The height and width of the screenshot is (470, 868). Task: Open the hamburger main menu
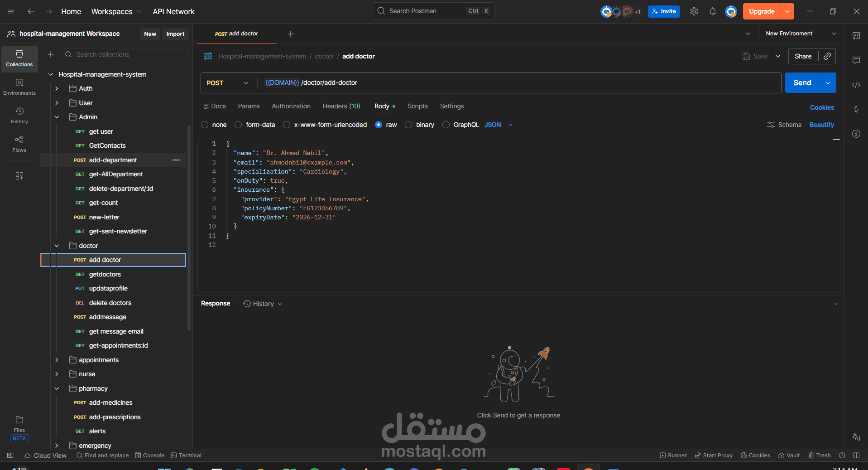[x=11, y=11]
